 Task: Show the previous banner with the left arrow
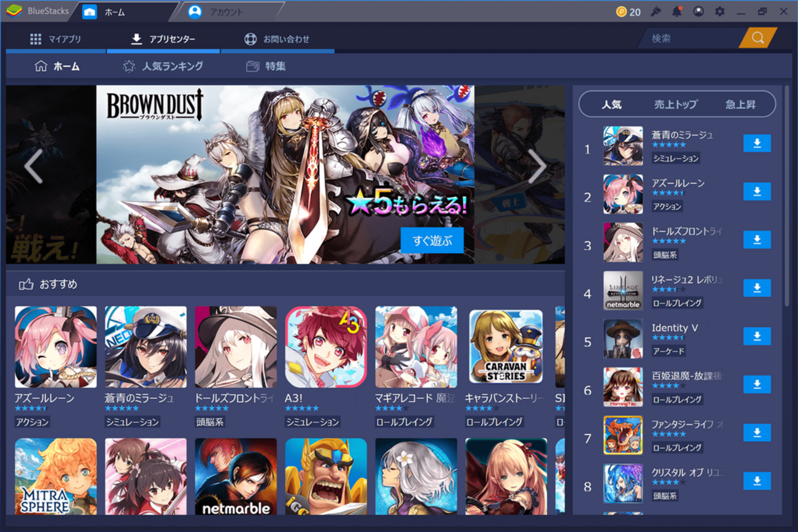click(x=33, y=166)
